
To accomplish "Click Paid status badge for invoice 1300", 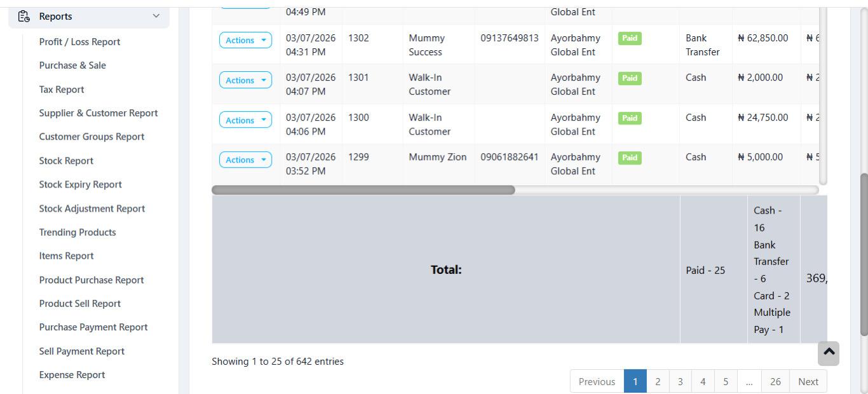I will [x=630, y=118].
